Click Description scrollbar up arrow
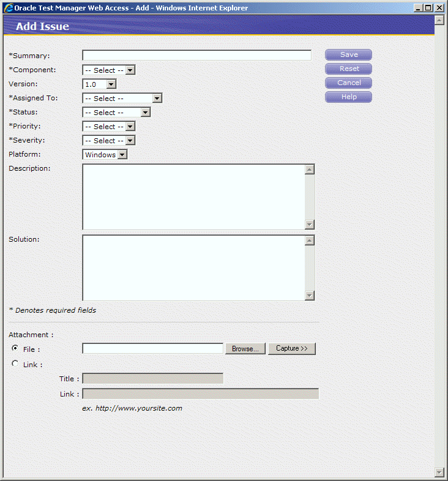Image resolution: width=448 pixels, height=481 pixels. coord(310,170)
